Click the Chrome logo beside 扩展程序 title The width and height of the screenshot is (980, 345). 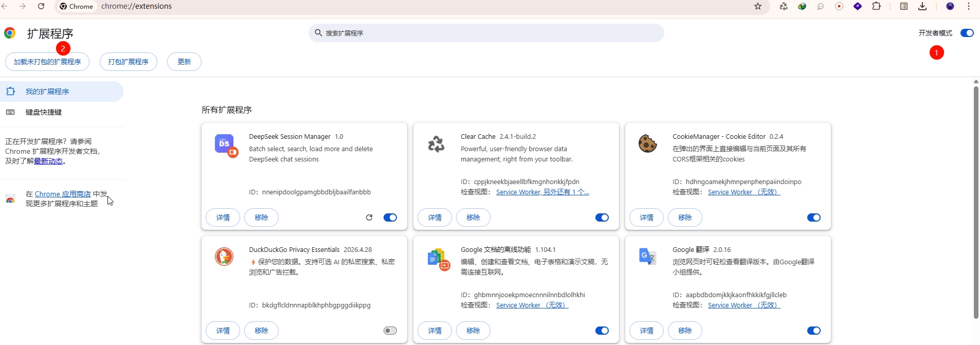[x=10, y=33]
